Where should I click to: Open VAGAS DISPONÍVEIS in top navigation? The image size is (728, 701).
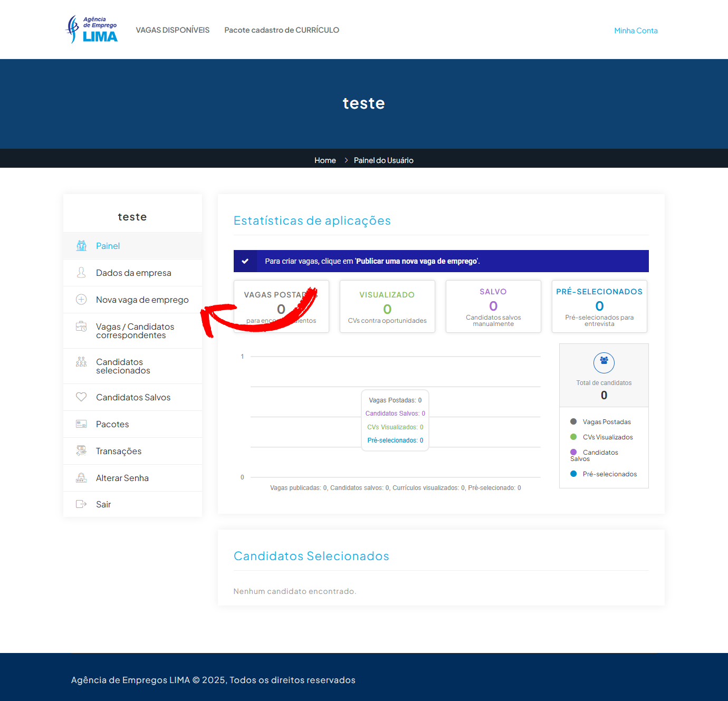coord(173,30)
